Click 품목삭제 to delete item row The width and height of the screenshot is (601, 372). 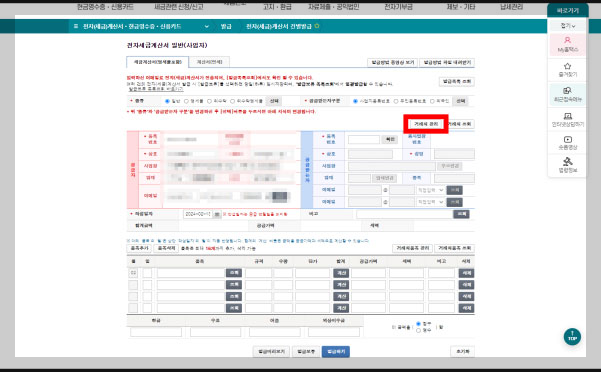[166, 248]
